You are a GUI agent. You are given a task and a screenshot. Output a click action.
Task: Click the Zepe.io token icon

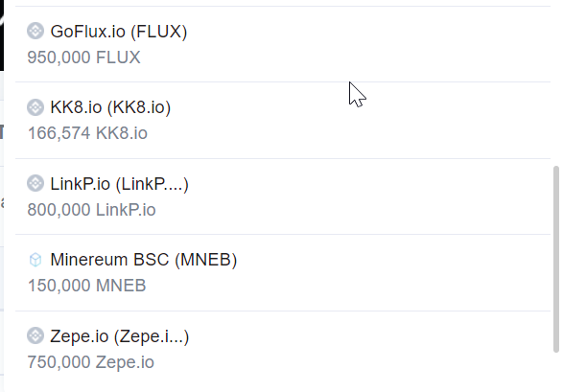coord(35,335)
